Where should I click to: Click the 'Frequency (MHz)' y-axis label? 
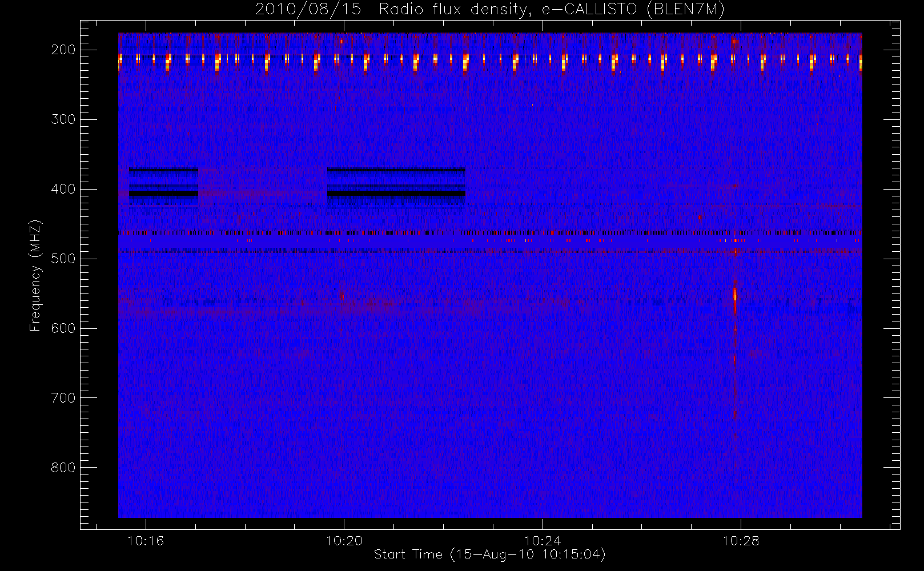[35, 275]
